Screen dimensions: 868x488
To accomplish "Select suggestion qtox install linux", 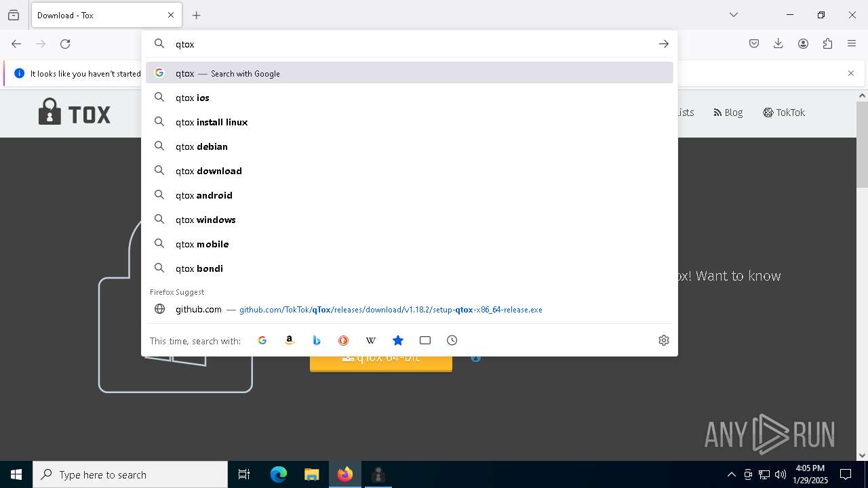I will [410, 122].
